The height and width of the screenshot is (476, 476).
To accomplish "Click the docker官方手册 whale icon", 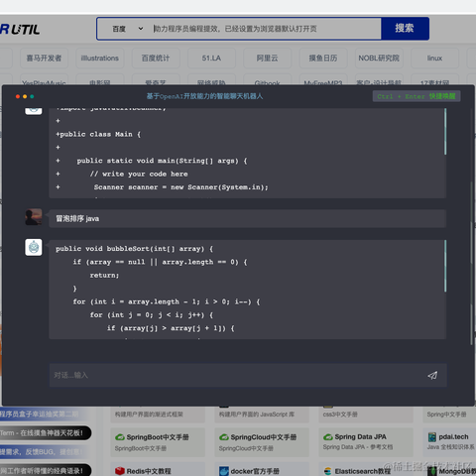I will tap(224, 471).
